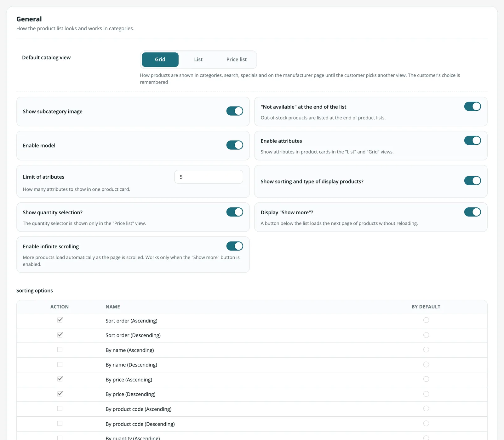Select default radio for By name (Descending)
The width and height of the screenshot is (504, 440).
click(426, 364)
